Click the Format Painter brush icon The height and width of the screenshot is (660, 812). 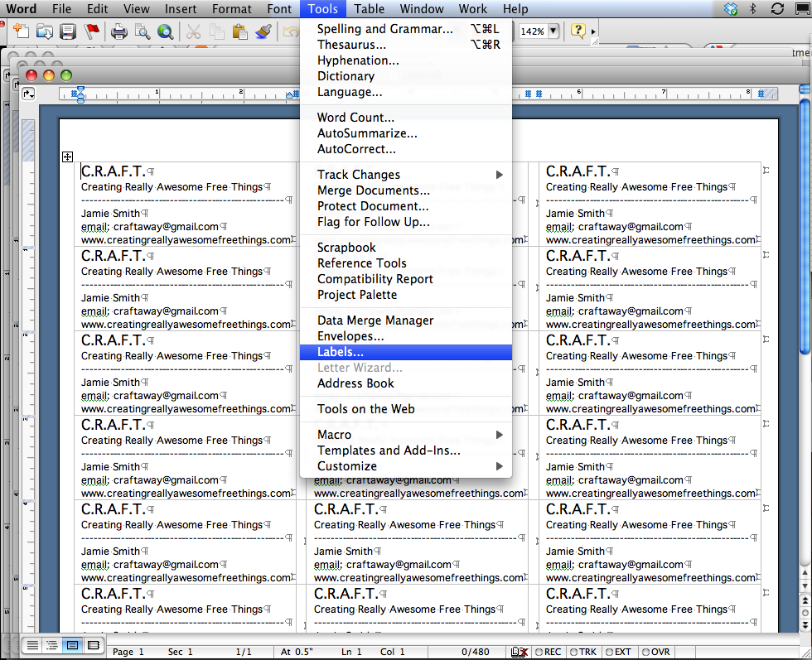[263, 31]
